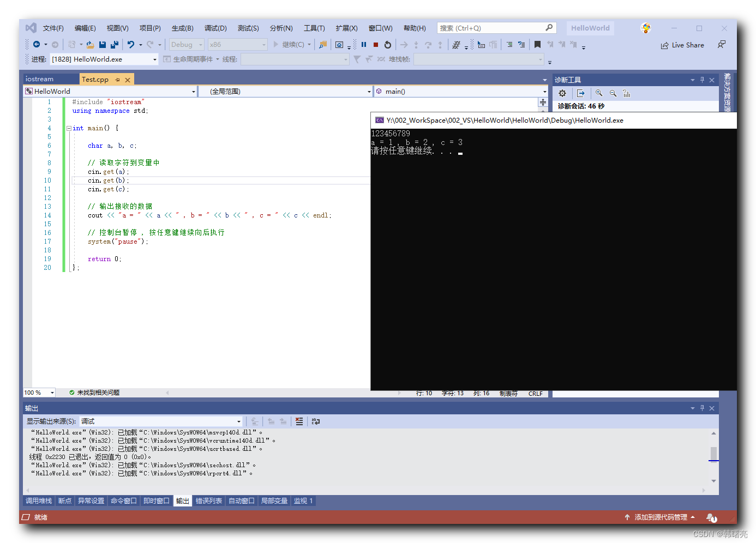Viewport: 756px width, 543px height.
Task: Stop debugging with the red square icon
Action: [376, 45]
